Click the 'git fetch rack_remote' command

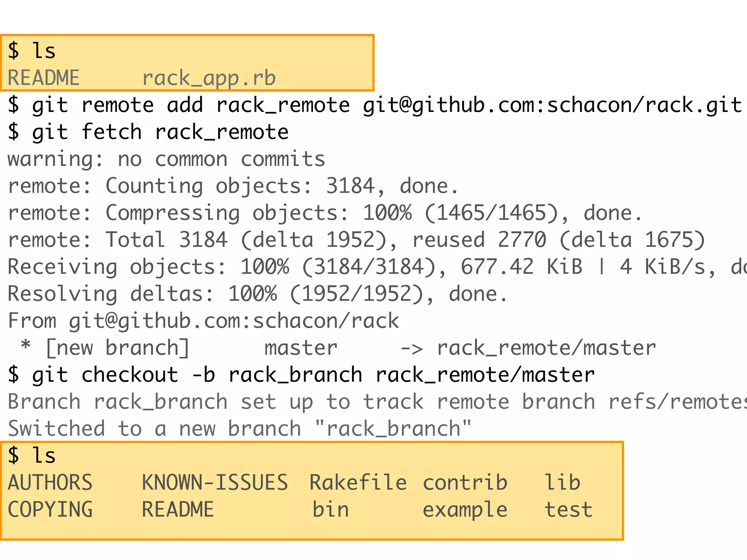[148, 132]
